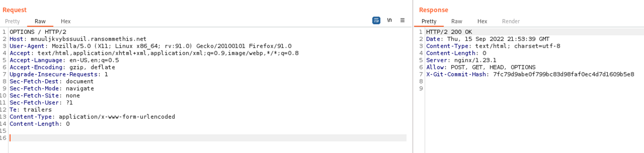
Task: Click the Allow header line in response
Action: 481,68
